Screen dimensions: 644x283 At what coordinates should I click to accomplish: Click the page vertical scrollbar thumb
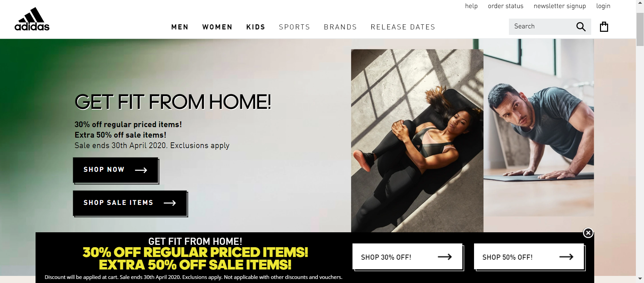[x=640, y=29]
